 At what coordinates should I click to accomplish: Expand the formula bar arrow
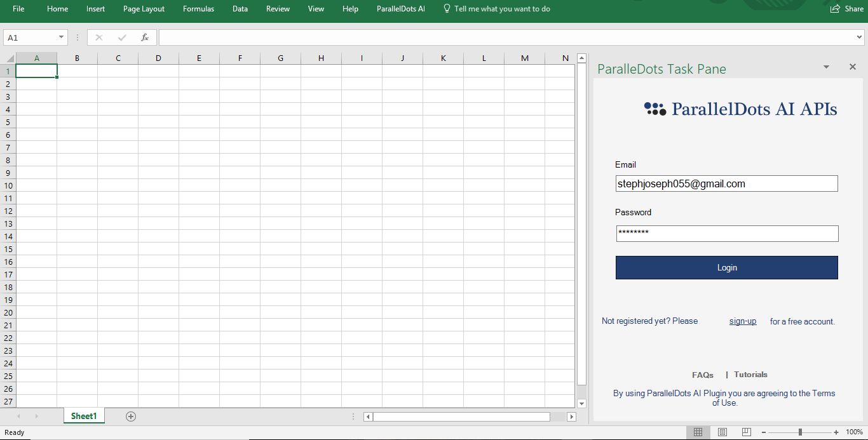pyautogui.click(x=860, y=37)
